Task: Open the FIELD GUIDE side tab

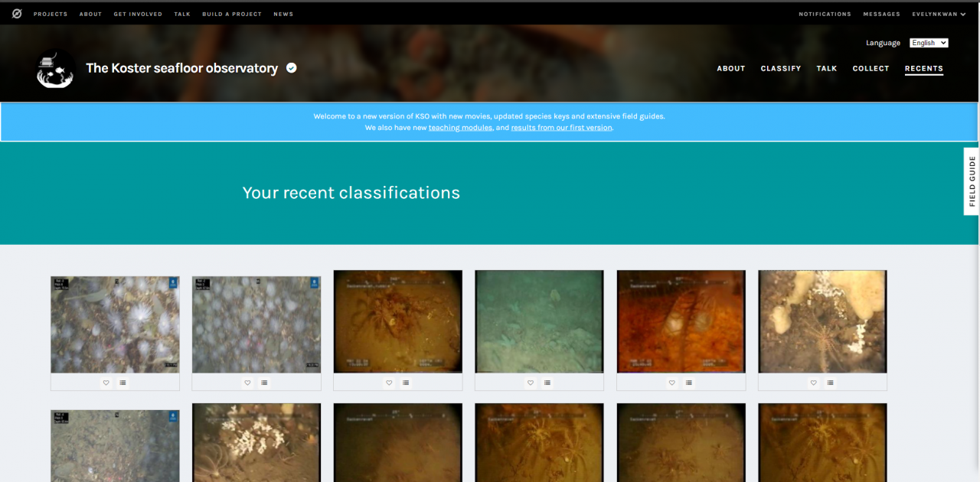Action: point(972,181)
